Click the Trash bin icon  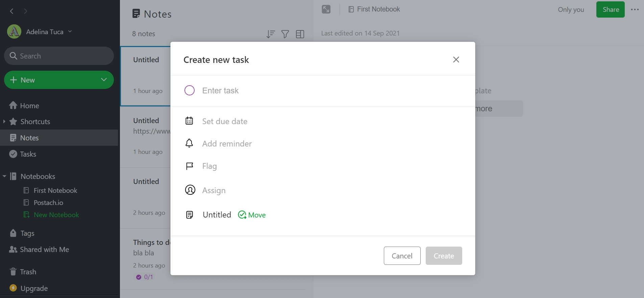coord(13,271)
